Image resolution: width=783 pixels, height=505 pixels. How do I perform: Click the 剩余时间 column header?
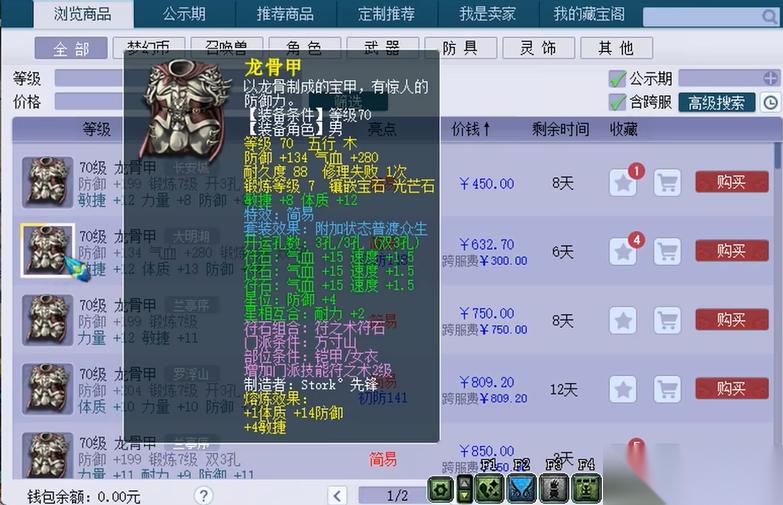pyautogui.click(x=560, y=129)
